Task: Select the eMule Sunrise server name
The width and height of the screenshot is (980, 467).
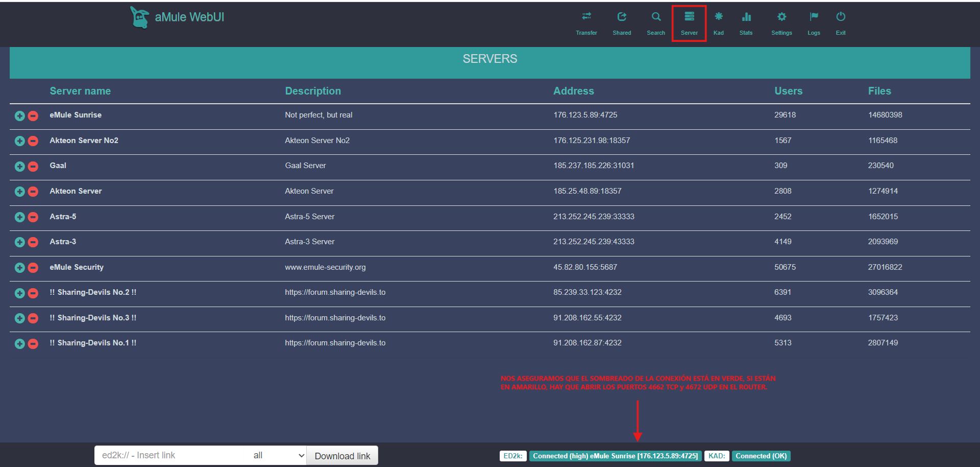Action: (x=76, y=115)
